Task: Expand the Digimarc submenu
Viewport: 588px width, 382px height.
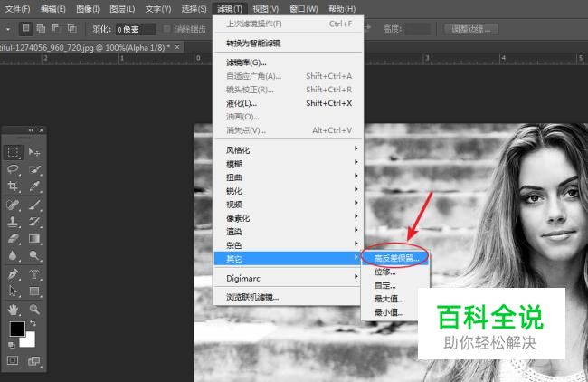Action: (x=288, y=278)
